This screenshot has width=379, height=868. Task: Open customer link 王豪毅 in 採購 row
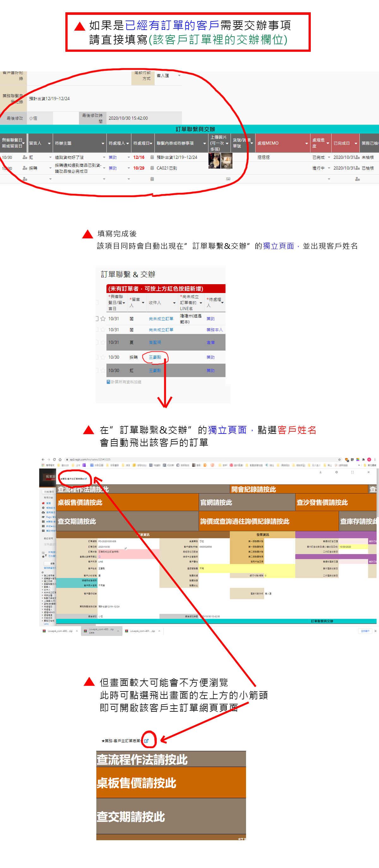[x=155, y=357]
